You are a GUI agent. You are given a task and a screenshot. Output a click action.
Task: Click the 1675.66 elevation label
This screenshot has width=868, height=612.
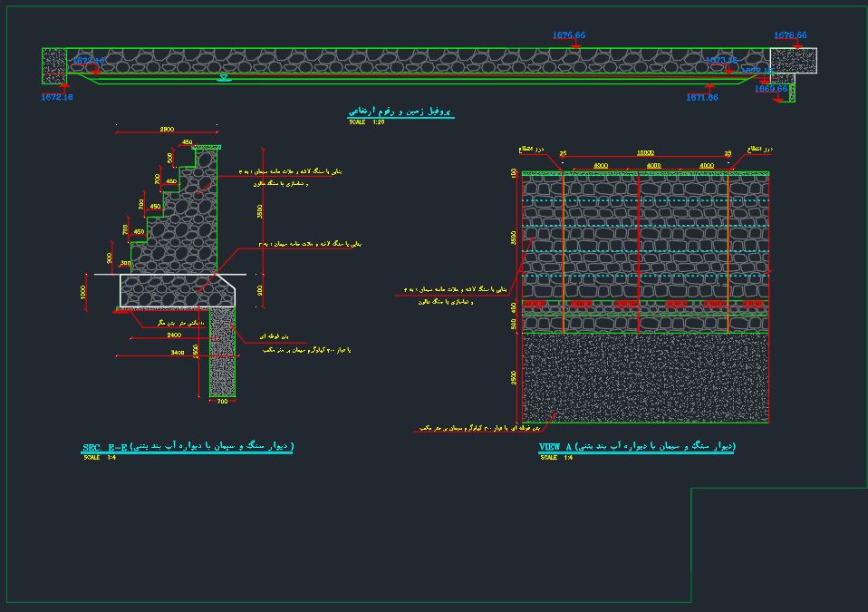tap(568, 35)
